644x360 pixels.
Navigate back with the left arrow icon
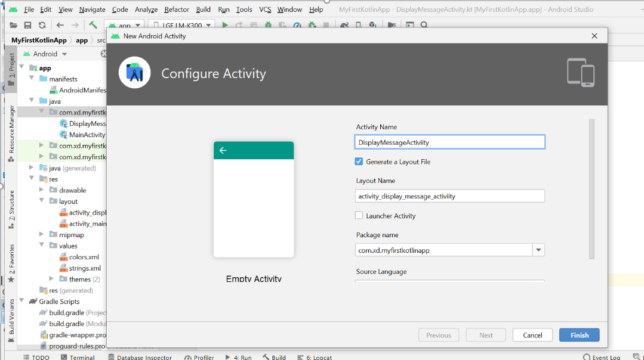(x=60, y=25)
